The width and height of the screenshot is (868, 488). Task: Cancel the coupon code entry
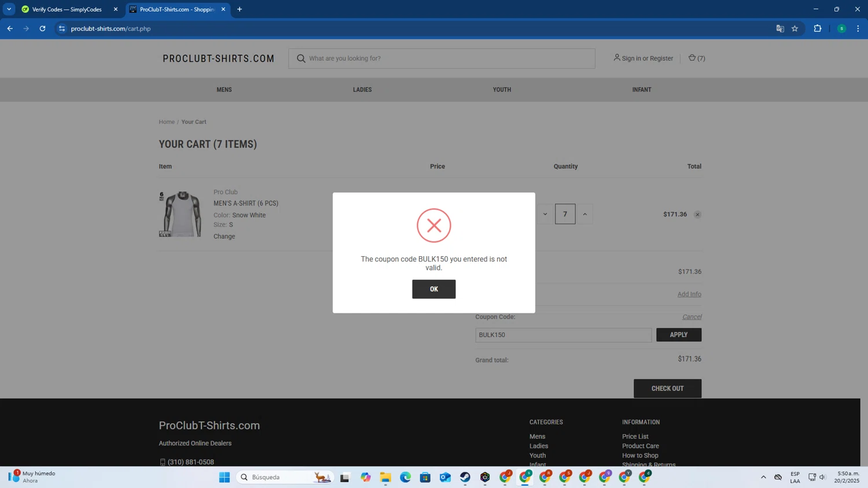(x=692, y=317)
